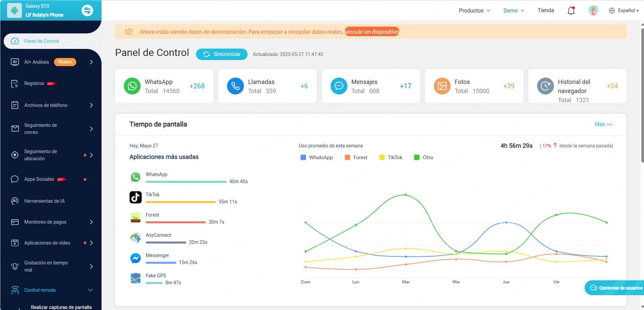Click the Seguimiento de ubicación target icon
The height and width of the screenshot is (310, 644).
[x=15, y=155]
